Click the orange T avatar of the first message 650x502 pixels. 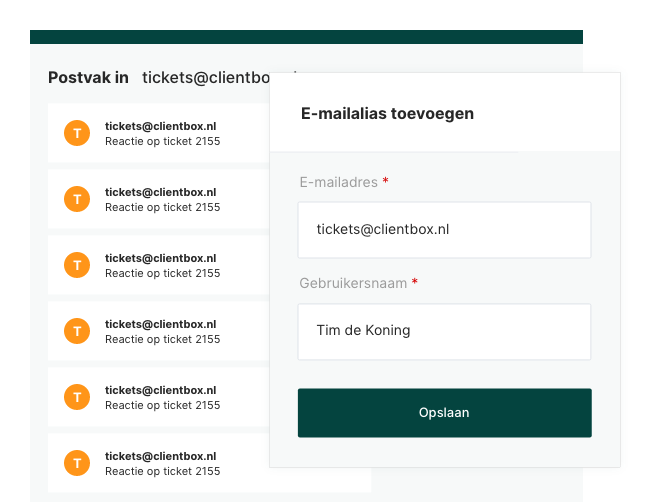[x=77, y=133]
